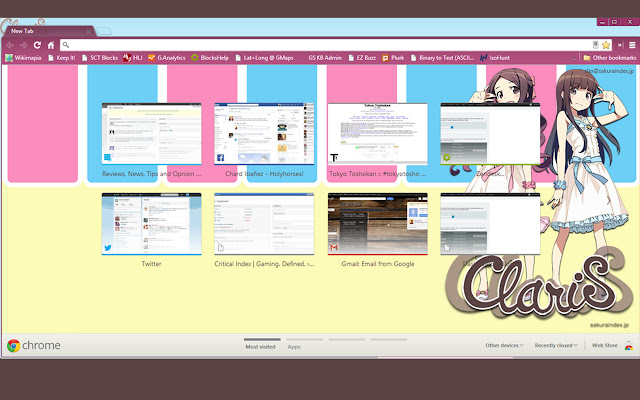The width and height of the screenshot is (640, 400).
Task: Click the Gmail: Email from Google caption
Action: coord(378,264)
